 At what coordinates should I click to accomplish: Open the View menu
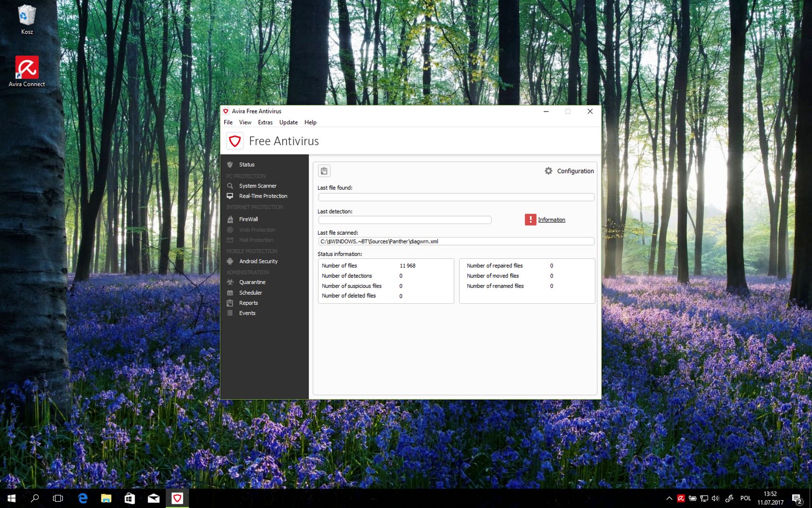click(x=245, y=122)
